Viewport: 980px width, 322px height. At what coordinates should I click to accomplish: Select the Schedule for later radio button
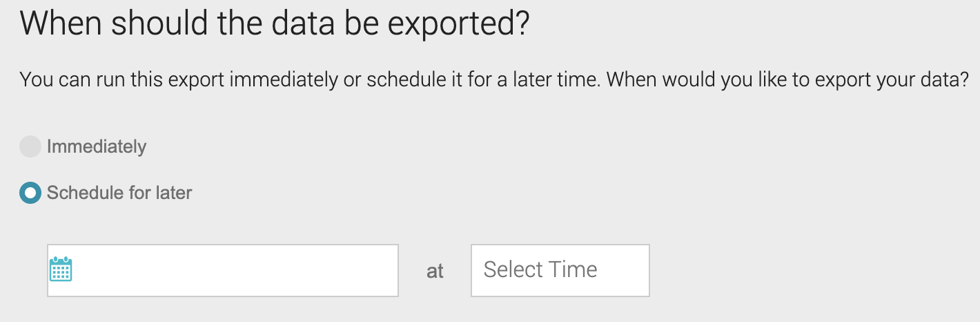[x=30, y=193]
